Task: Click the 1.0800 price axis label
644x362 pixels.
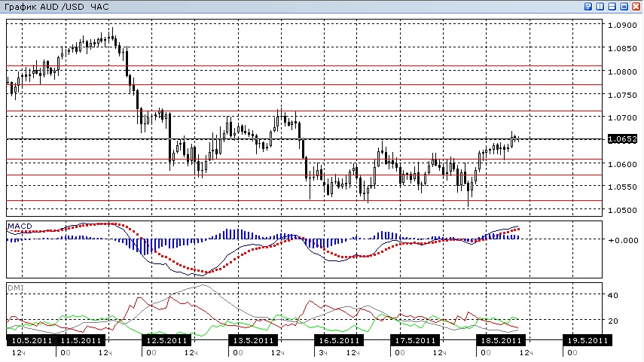Action: coord(622,71)
